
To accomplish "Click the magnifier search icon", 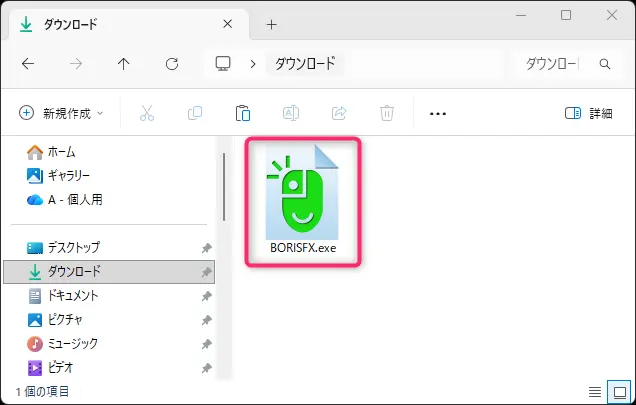I will coord(605,64).
